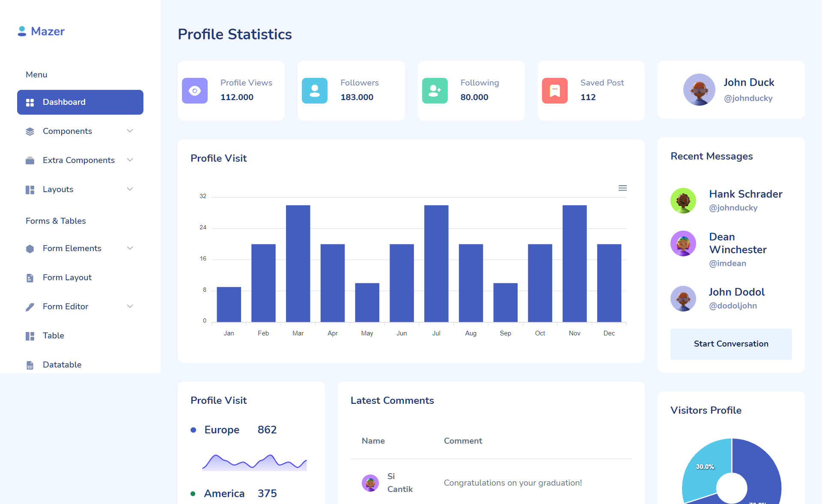This screenshot has height=504, width=822.
Task: Expand the Layouts sidebar menu
Action: (x=80, y=190)
